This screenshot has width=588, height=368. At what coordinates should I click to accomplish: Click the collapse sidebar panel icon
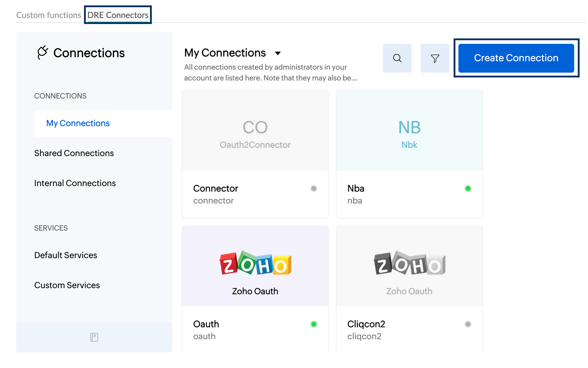[94, 337]
